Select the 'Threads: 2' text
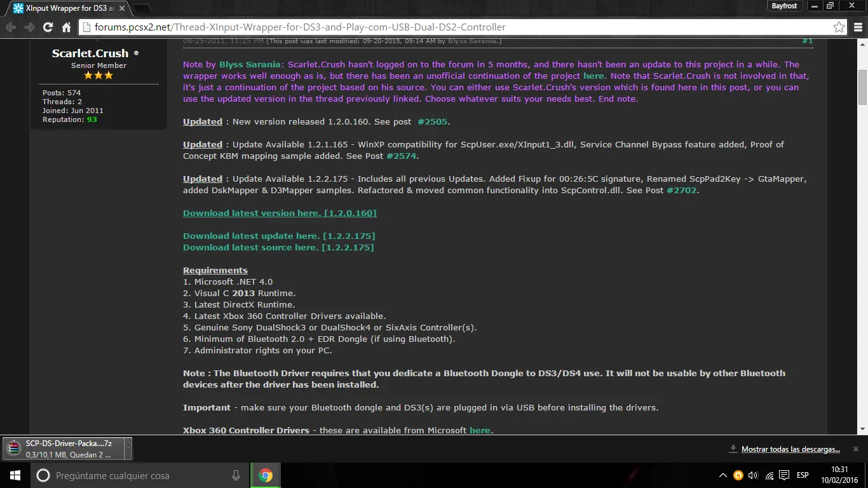Image resolution: width=868 pixels, height=488 pixels. coord(62,102)
